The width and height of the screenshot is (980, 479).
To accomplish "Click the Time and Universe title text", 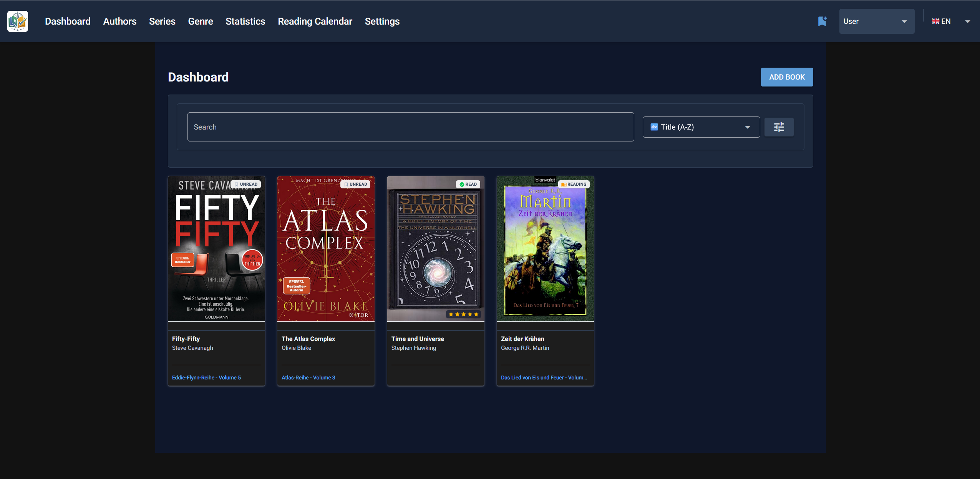I will click(x=418, y=339).
